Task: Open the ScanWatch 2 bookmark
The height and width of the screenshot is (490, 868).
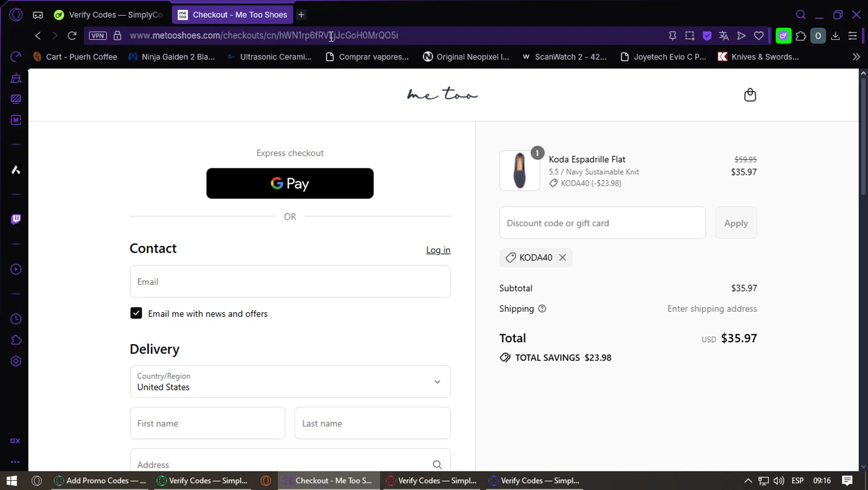Action: pos(564,57)
